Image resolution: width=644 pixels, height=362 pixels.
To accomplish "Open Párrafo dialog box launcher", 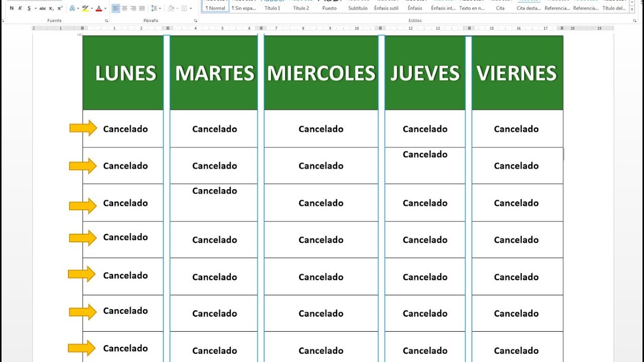I will click(195, 21).
